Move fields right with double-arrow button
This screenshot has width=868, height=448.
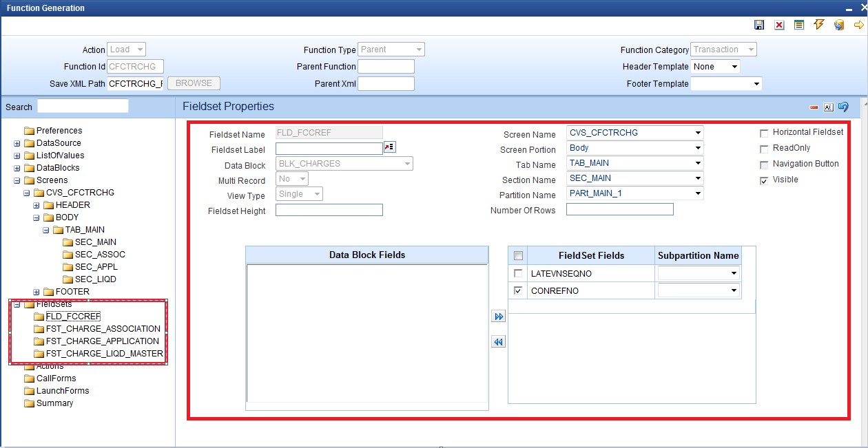[499, 317]
